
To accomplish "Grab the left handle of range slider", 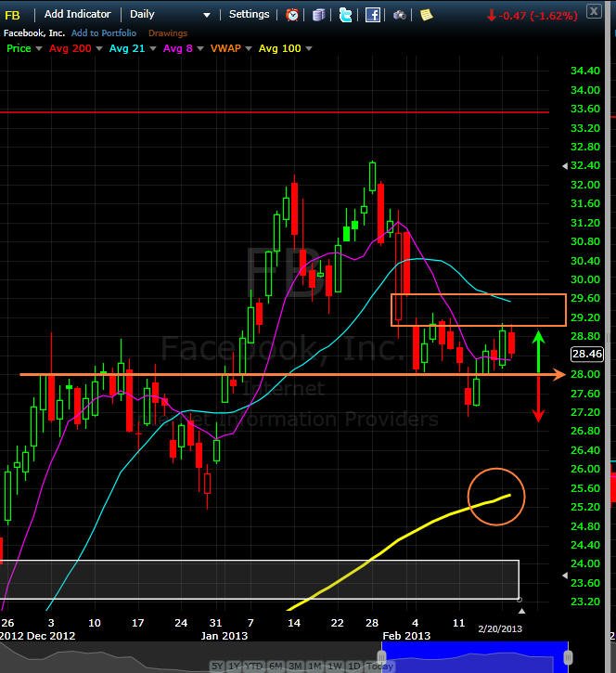I will 381,656.
